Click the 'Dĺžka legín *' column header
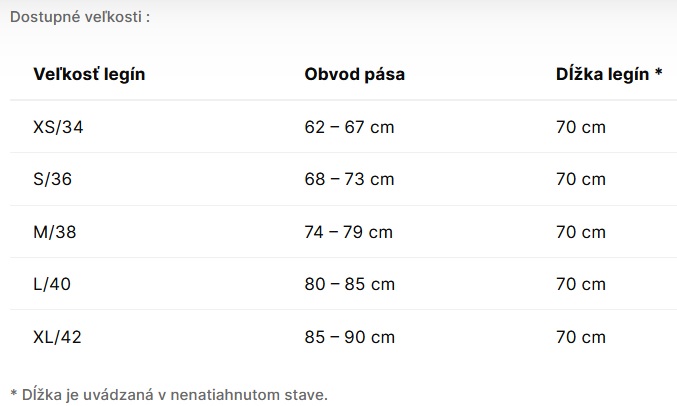Viewport: 677px width, 406px height. 609,75
